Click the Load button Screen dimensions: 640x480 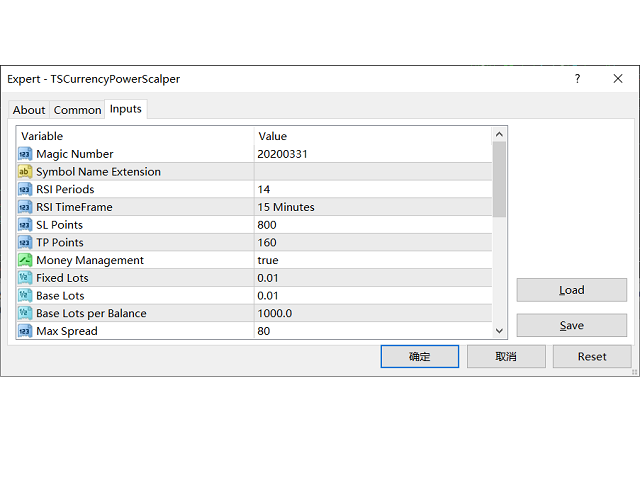[x=571, y=290]
